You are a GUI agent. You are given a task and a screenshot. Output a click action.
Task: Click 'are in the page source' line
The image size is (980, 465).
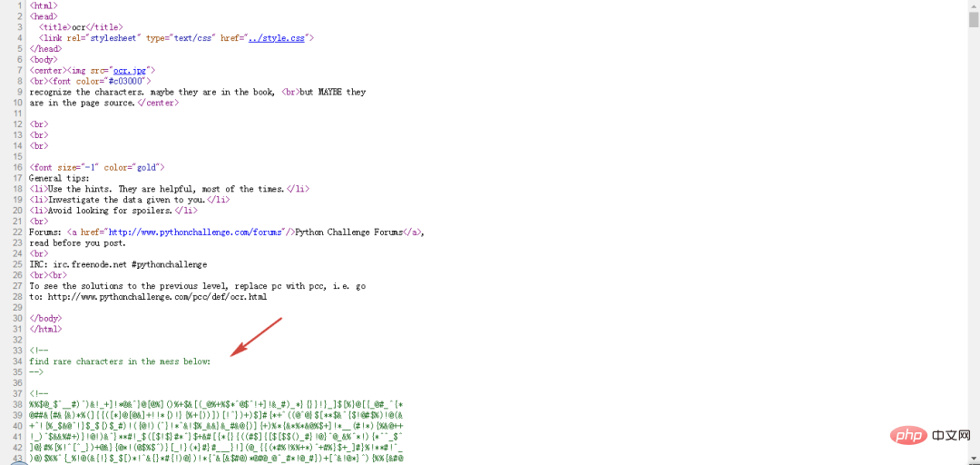(103, 103)
